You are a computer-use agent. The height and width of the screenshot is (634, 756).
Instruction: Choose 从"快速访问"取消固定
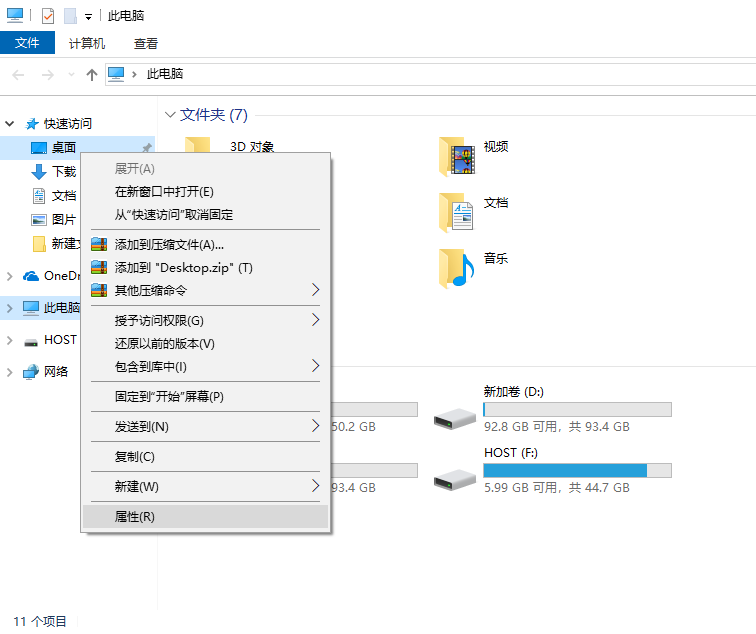(205, 215)
